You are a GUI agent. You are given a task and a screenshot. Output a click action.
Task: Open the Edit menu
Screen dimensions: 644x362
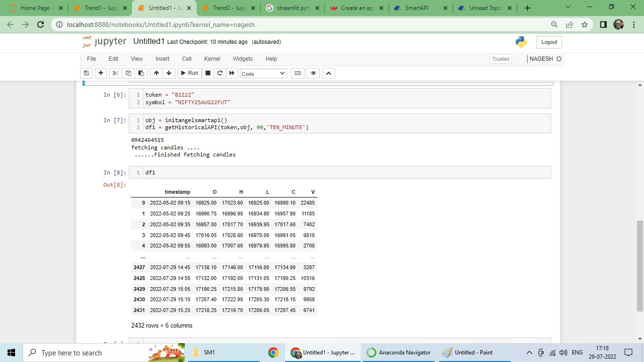(x=114, y=59)
